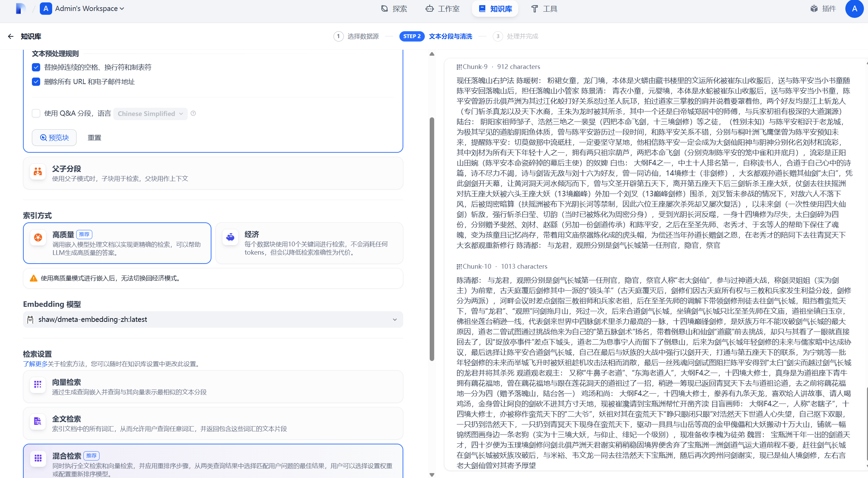Click the 了解更多 link

(x=35, y=364)
